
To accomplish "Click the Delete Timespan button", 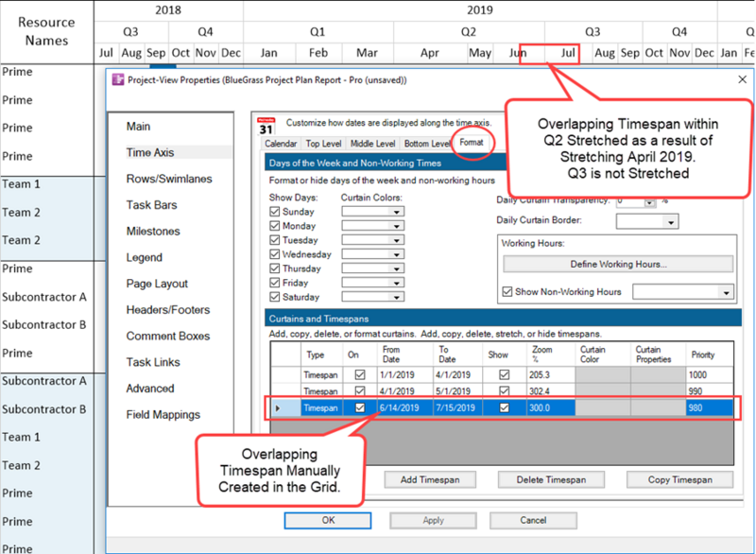I will tap(551, 479).
